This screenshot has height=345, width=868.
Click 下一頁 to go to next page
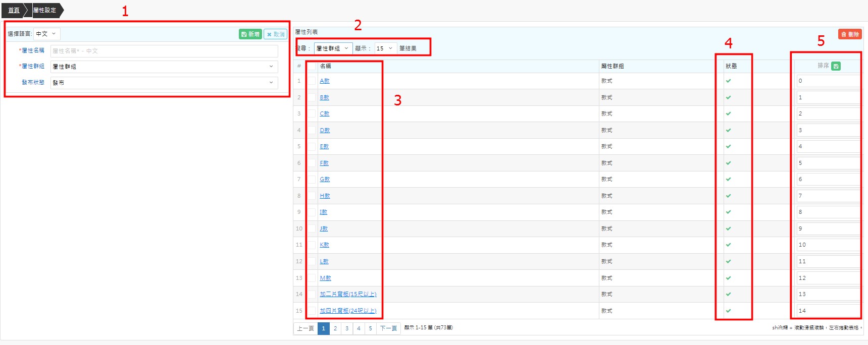click(388, 328)
